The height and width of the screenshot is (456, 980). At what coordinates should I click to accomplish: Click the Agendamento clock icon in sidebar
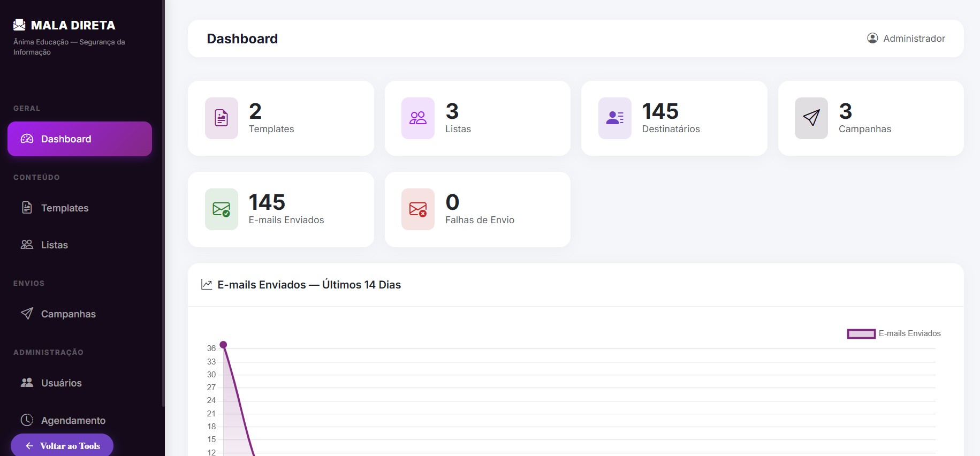click(27, 420)
